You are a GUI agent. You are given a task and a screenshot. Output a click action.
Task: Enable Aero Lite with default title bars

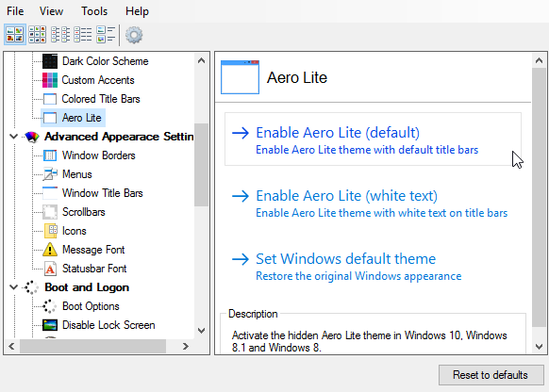coord(373,139)
